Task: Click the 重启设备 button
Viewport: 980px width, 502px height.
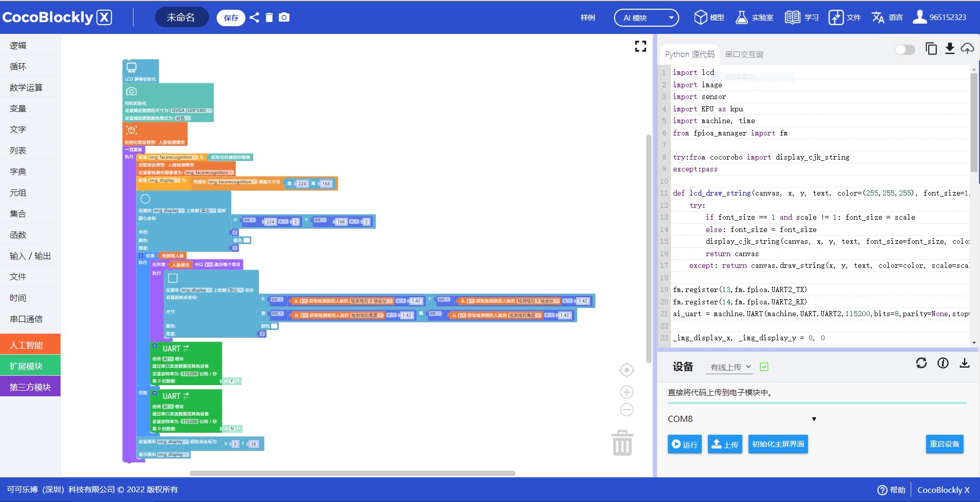Action: point(944,444)
